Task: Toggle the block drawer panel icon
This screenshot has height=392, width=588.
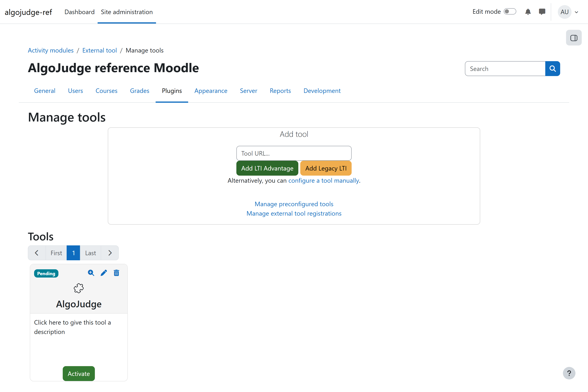Action: pos(574,38)
